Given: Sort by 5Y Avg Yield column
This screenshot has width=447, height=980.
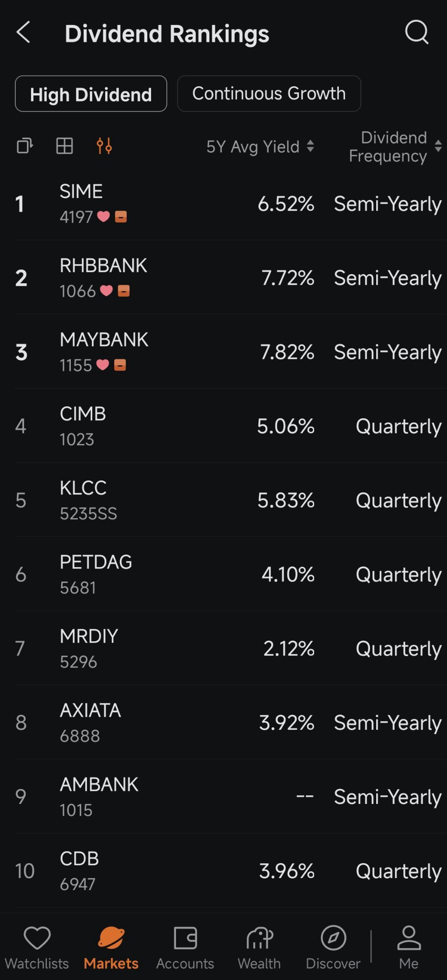Looking at the screenshot, I should [260, 146].
